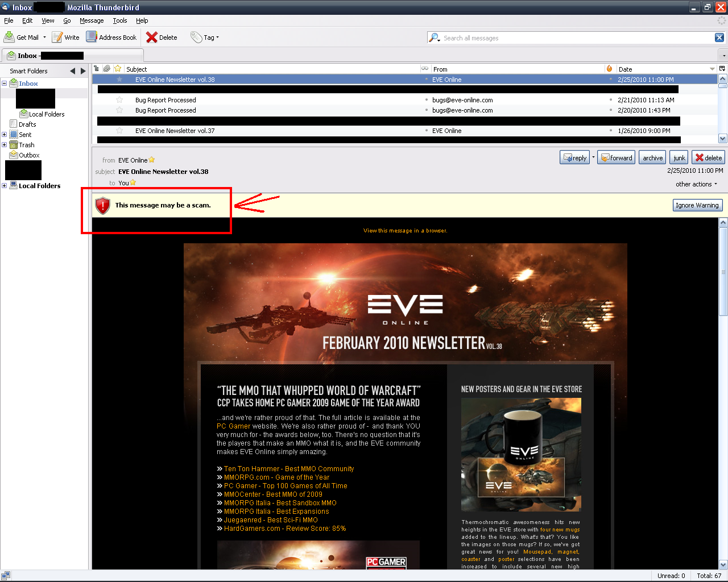Switch to the Inbox tab

coord(73,56)
